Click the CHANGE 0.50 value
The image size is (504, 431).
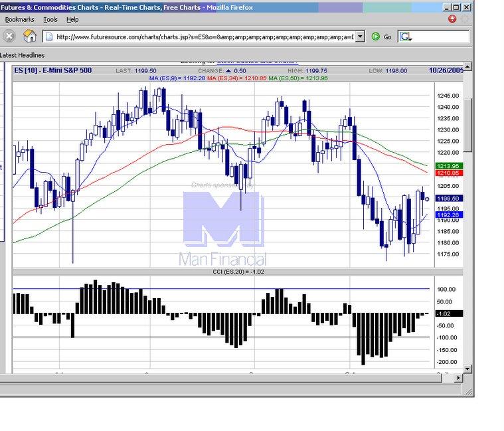pos(222,70)
